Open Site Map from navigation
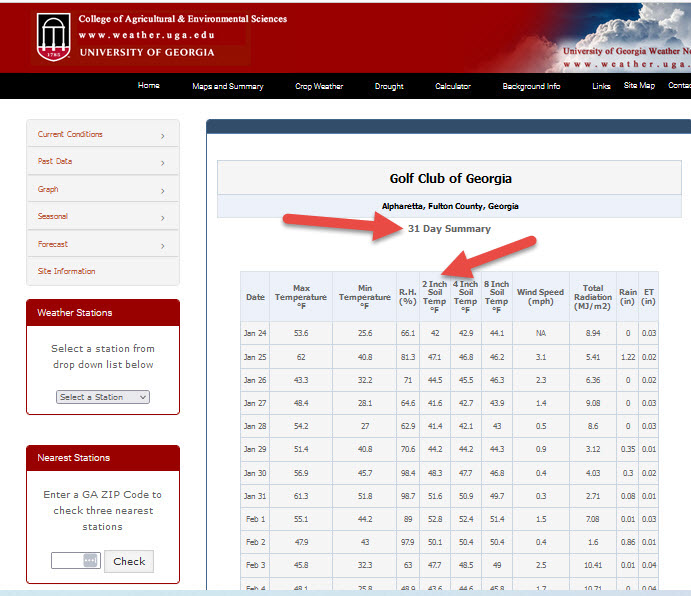691x596 pixels. click(x=639, y=86)
